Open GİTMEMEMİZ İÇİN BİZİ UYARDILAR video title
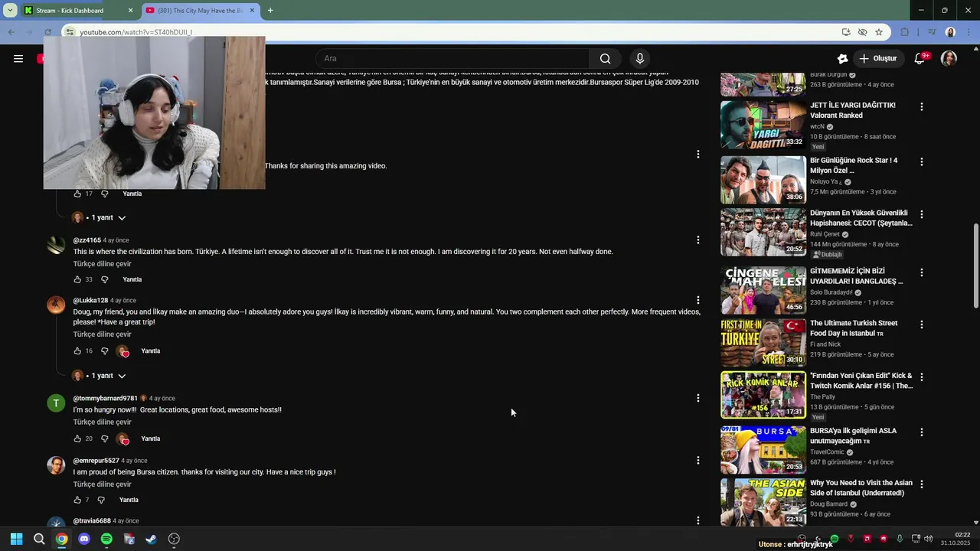 (x=857, y=276)
